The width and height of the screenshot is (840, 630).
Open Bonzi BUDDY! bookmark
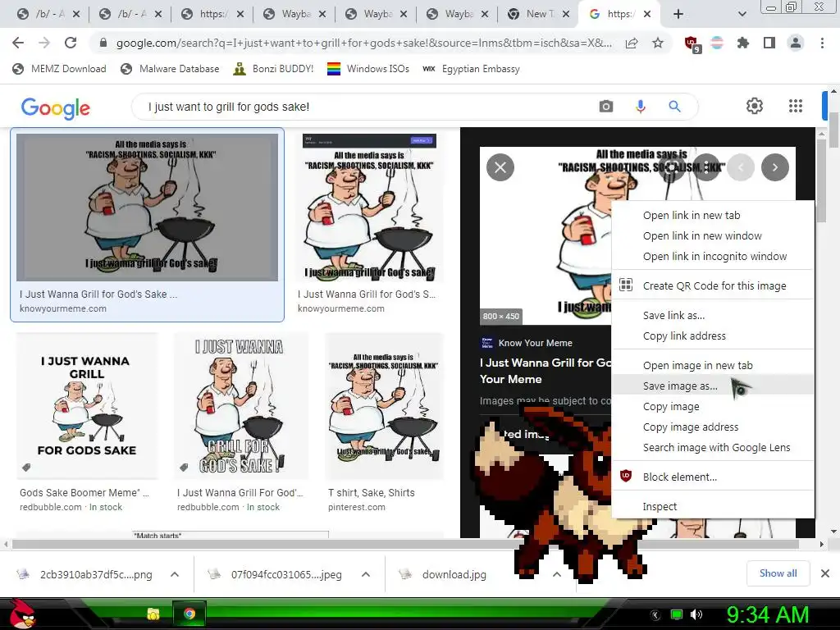pyautogui.click(x=273, y=69)
